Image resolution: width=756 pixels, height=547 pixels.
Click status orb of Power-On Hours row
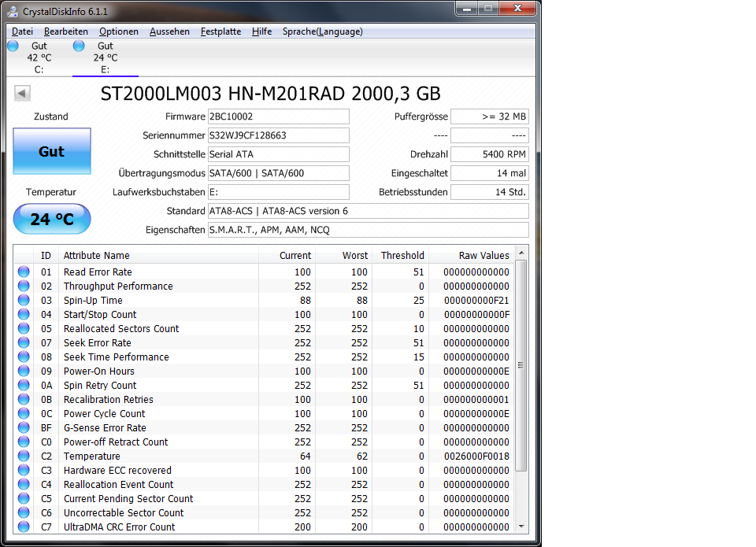pyautogui.click(x=24, y=371)
